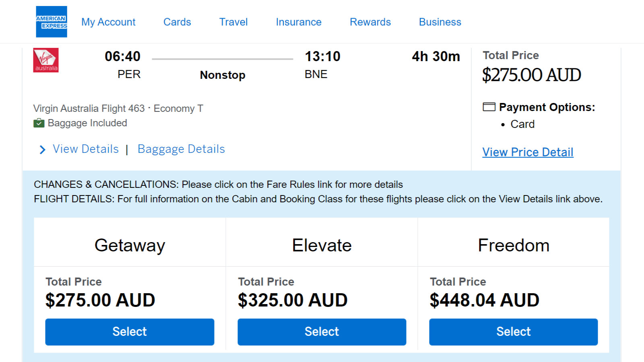
Task: Click the Getaway fare heading
Action: pos(130,246)
